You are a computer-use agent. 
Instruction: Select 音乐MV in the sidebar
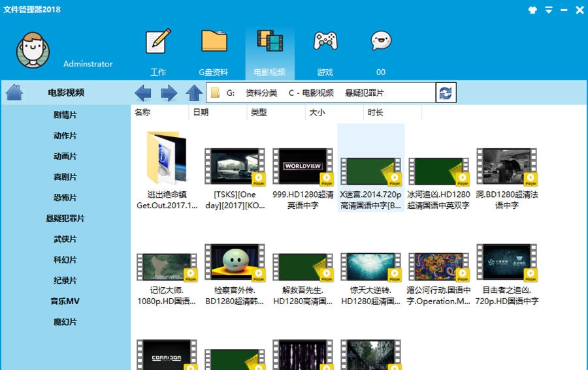(65, 301)
